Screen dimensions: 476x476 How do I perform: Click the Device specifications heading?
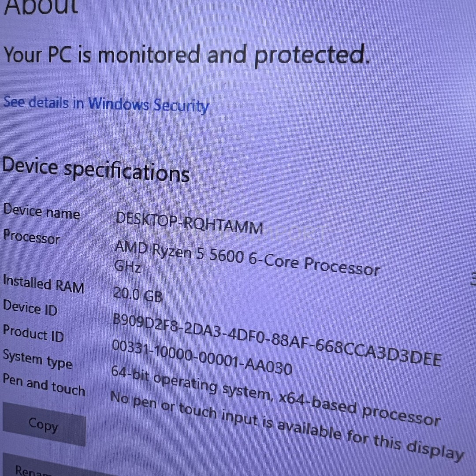pos(96,170)
